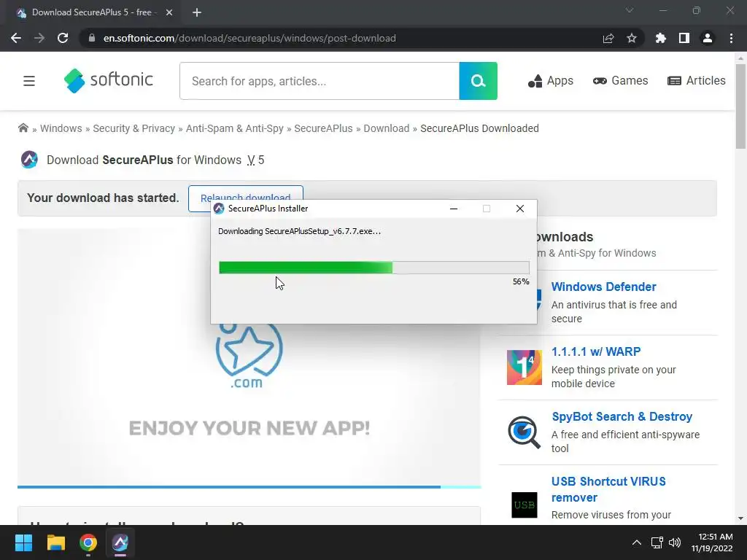
Task: Open the 1.1.1.1 w/ WARP link
Action: pyautogui.click(x=596, y=351)
